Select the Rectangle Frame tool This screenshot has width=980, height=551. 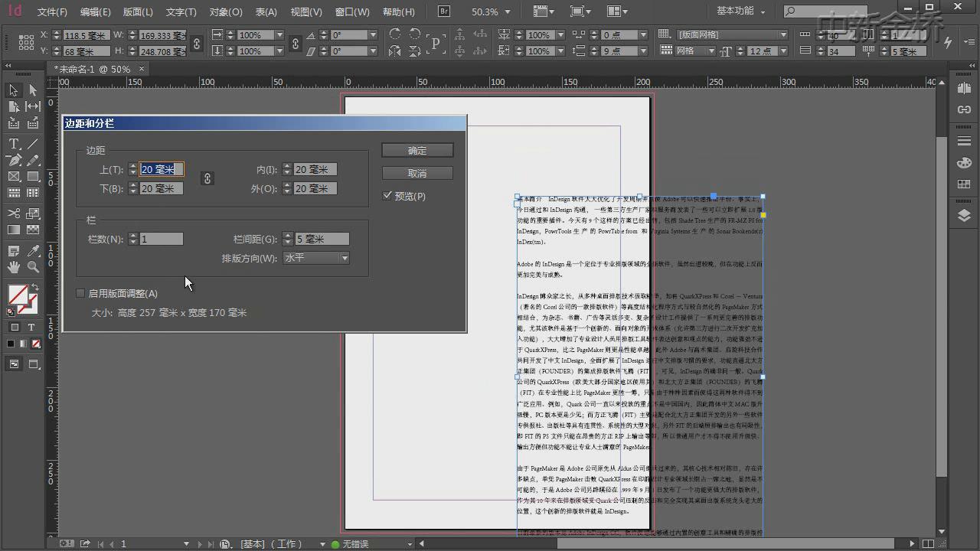pyautogui.click(x=14, y=177)
